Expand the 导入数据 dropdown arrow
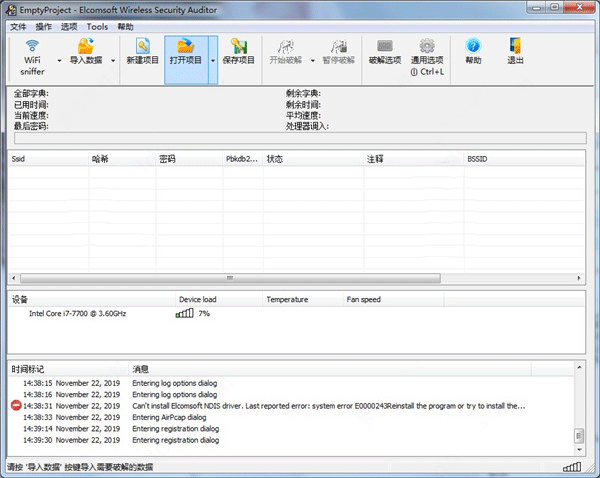 (x=113, y=60)
